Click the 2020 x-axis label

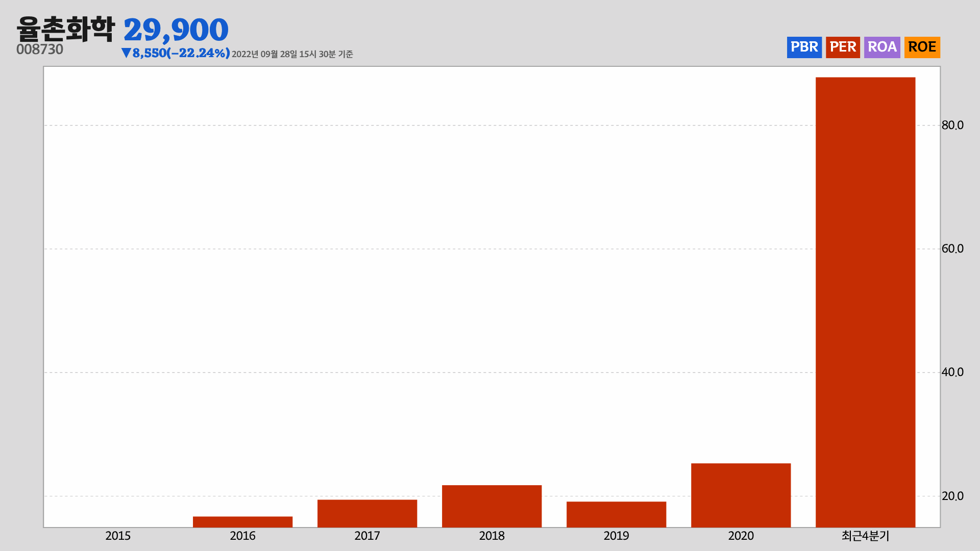point(741,536)
